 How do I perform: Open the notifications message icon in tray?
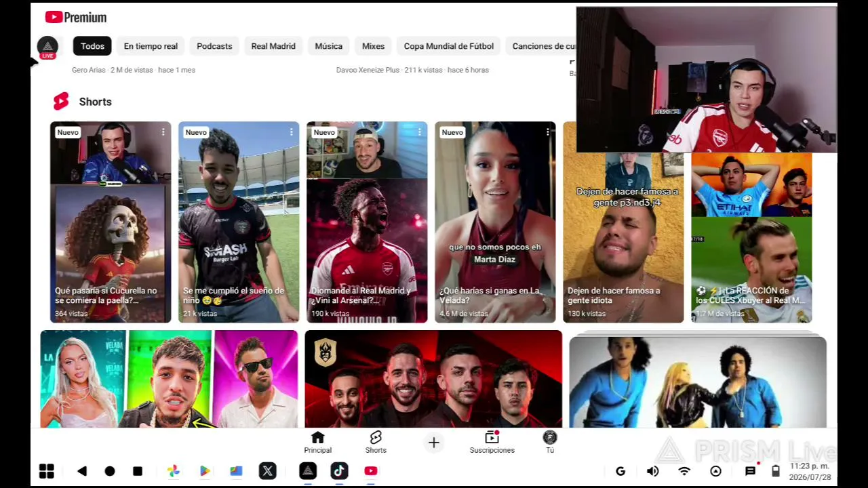pos(750,471)
